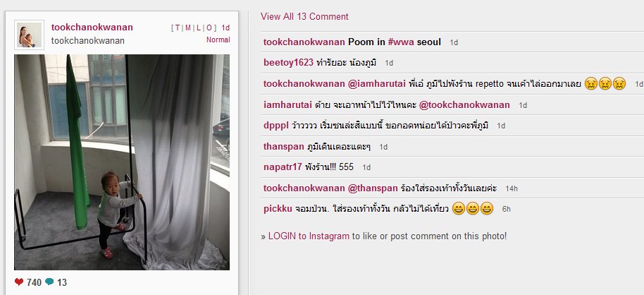The image size is (644, 295).
Task: Select the O size option
Action: (x=209, y=28)
